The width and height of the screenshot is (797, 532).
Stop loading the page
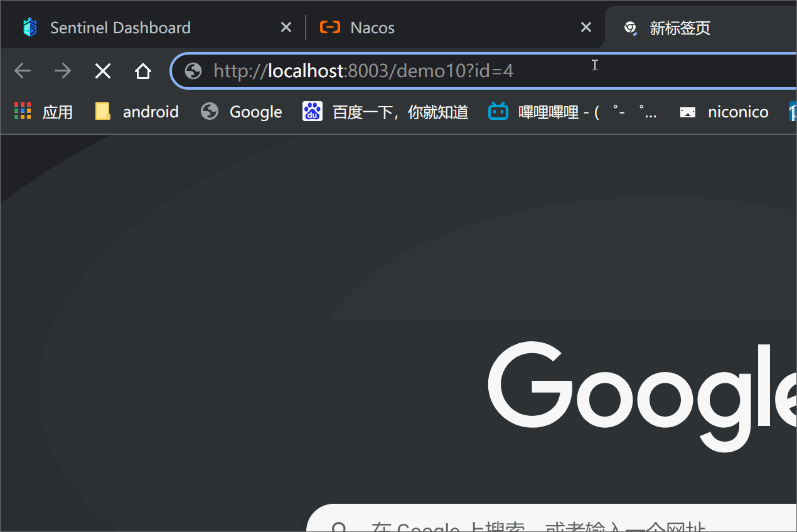click(103, 71)
